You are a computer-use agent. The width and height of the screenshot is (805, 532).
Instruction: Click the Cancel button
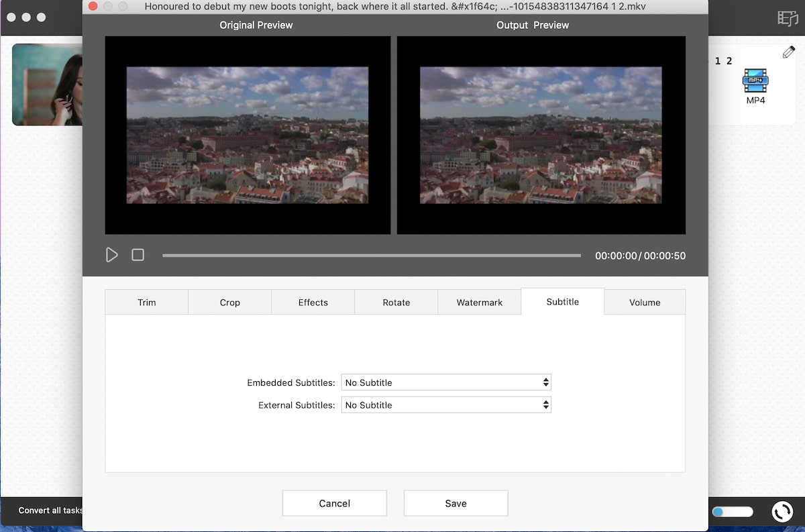(334, 503)
